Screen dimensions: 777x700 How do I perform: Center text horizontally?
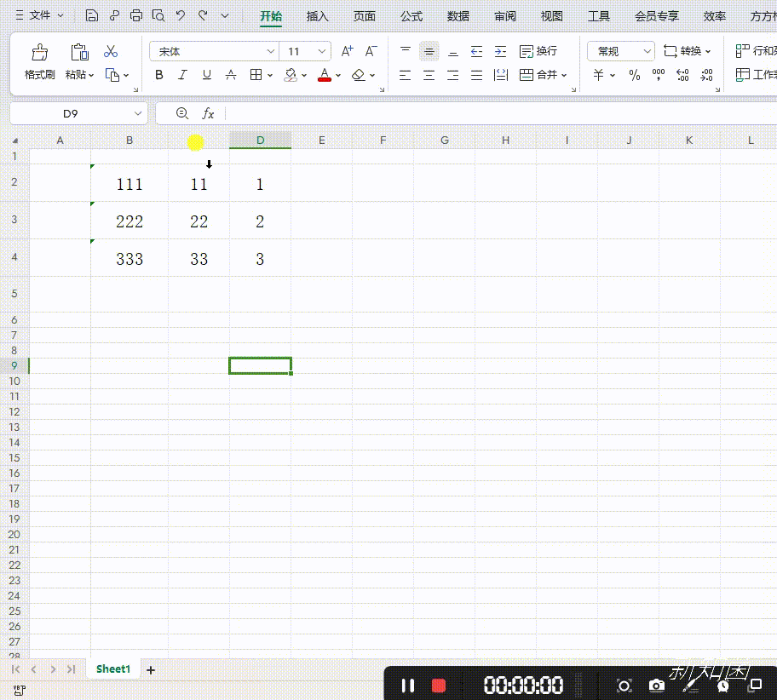[x=429, y=75]
